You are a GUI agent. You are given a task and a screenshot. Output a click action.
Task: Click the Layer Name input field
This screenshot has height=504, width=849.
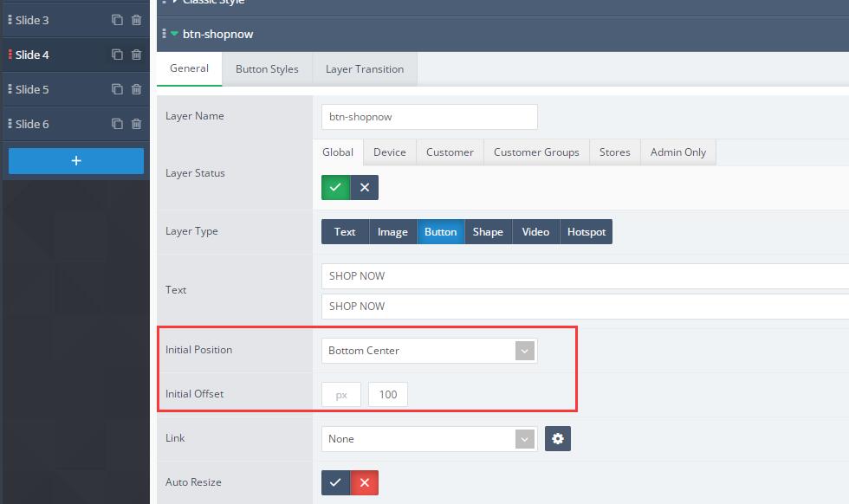click(430, 117)
